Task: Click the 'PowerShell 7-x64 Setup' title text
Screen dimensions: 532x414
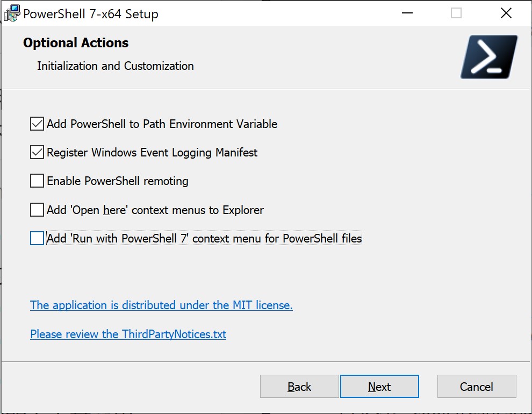Action: coord(90,14)
